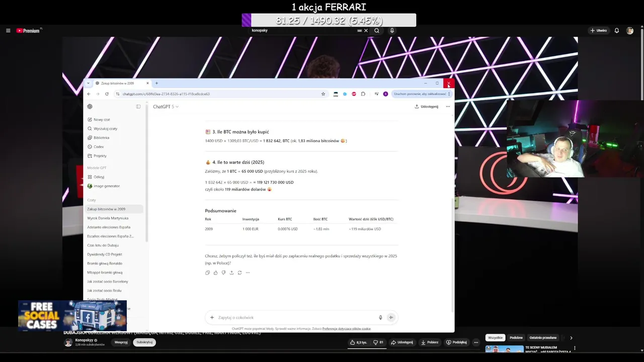Viewport: 644px width, 362px height.
Task: Start ChatGPT voice mode button
Action: pos(391,317)
